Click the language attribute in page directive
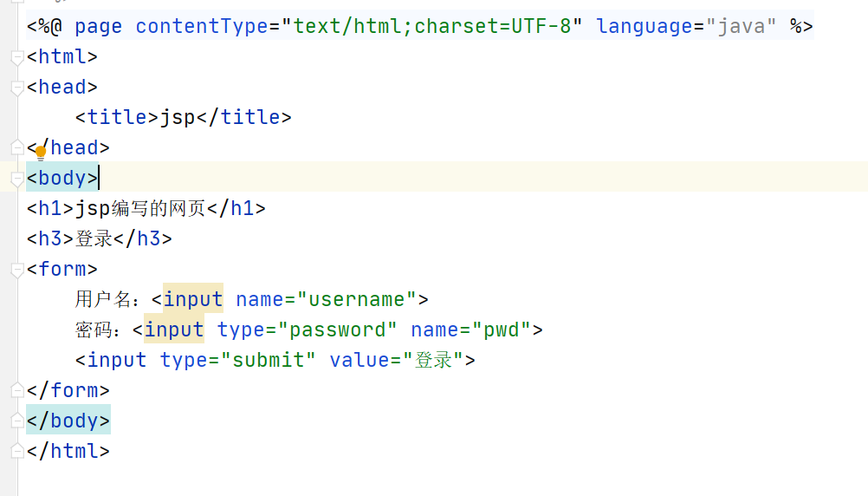 click(644, 26)
